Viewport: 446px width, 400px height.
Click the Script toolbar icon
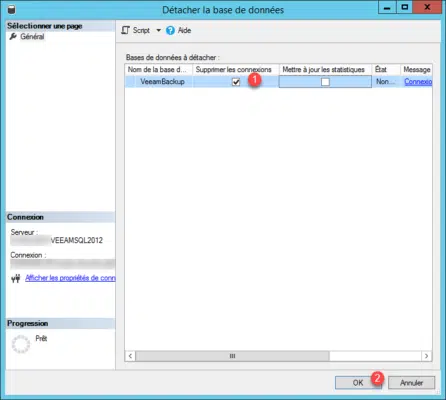click(x=125, y=30)
